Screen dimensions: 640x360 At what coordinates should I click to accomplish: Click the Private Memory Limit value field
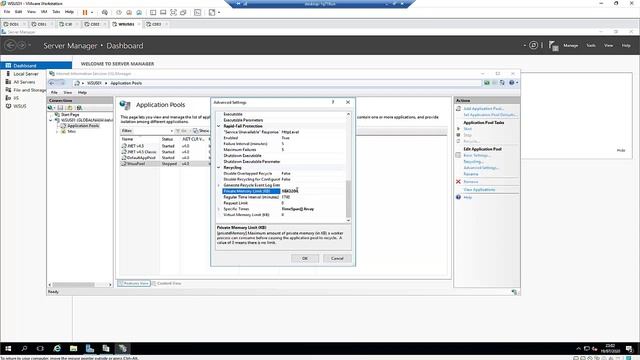(313, 191)
